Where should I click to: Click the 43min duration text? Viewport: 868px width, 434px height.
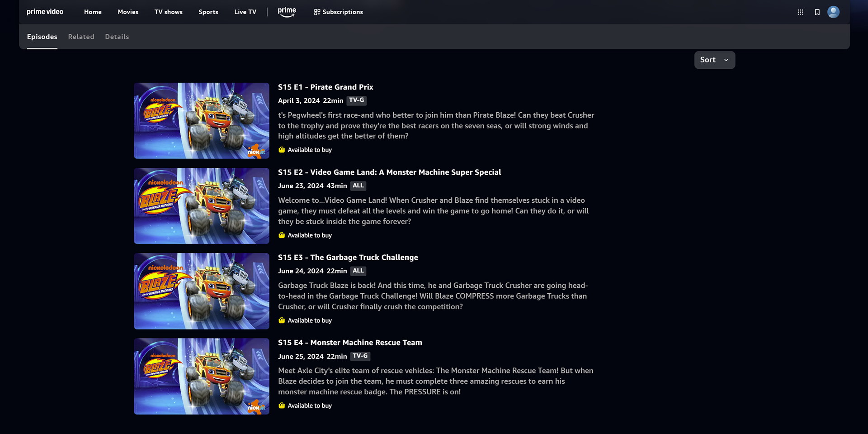(337, 186)
